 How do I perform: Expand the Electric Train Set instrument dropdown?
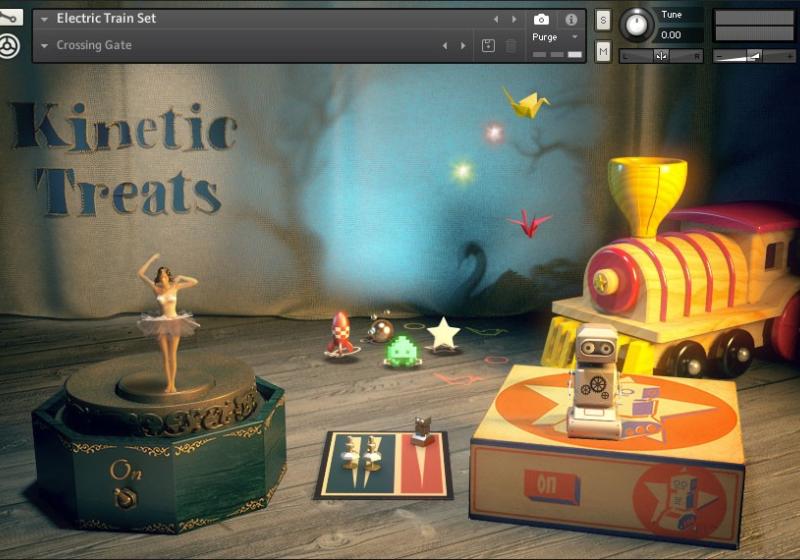(44, 19)
